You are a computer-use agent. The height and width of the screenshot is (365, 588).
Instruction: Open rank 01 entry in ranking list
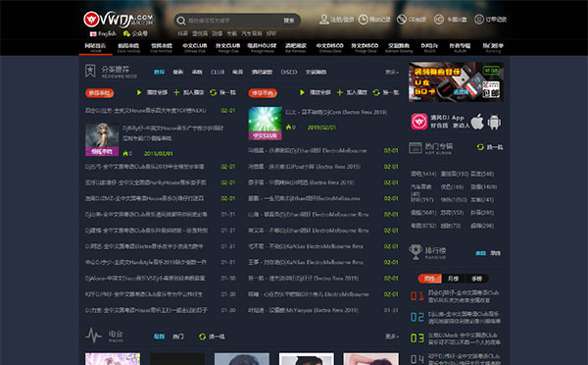pyautogui.click(x=456, y=296)
